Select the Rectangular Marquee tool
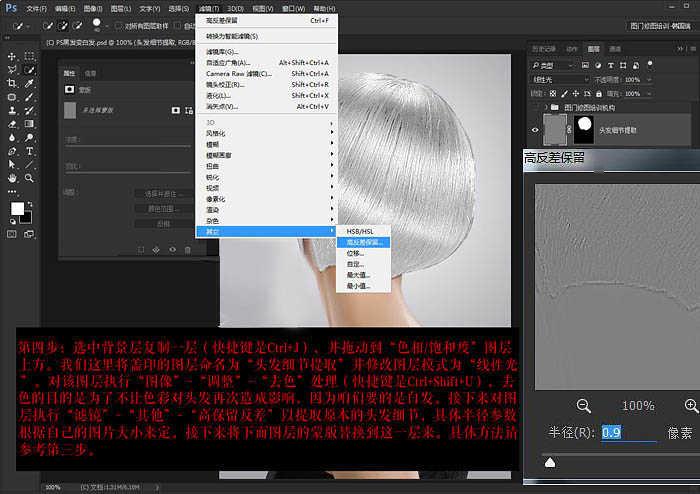700x494 pixels. pyautogui.click(x=29, y=57)
